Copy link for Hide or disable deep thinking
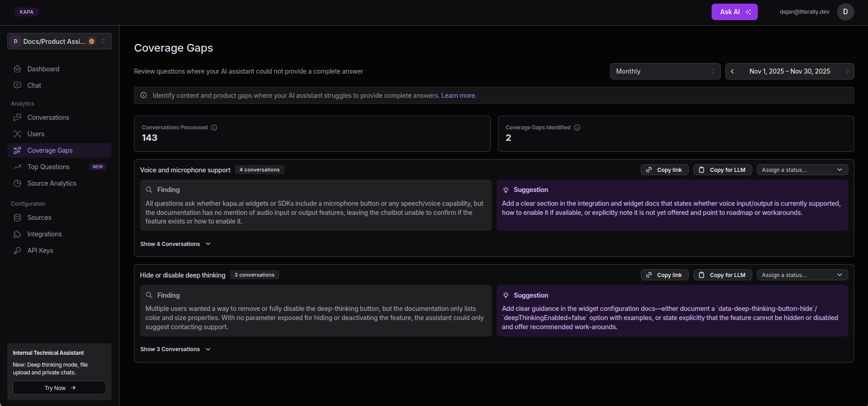Image resolution: width=868 pixels, height=406 pixels. click(664, 275)
